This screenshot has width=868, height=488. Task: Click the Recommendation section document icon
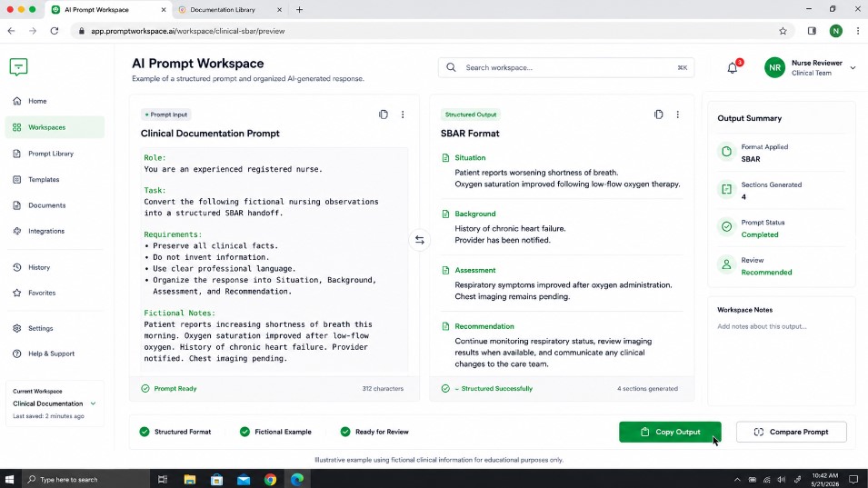pyautogui.click(x=445, y=326)
